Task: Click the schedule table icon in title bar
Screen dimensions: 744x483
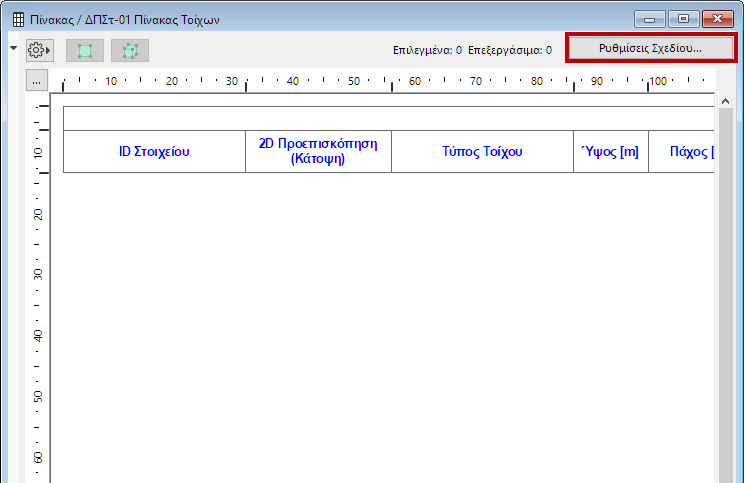Action: click(x=18, y=20)
